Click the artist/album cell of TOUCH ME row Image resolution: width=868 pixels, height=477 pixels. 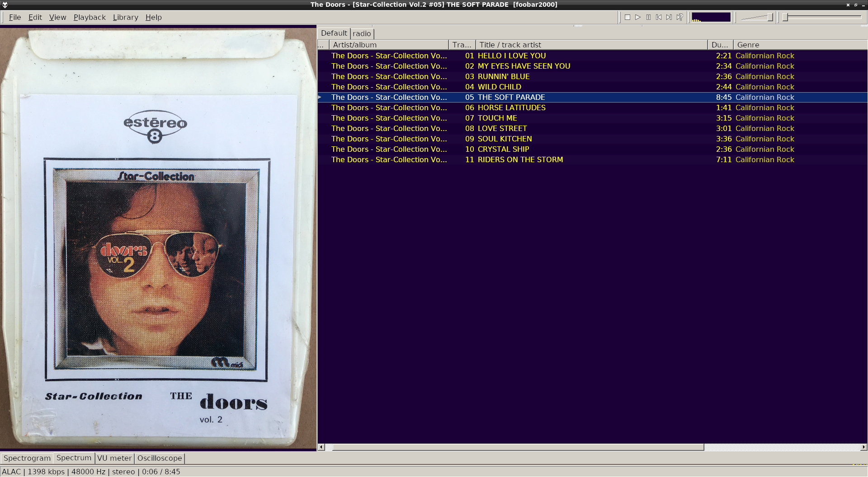pyautogui.click(x=389, y=118)
